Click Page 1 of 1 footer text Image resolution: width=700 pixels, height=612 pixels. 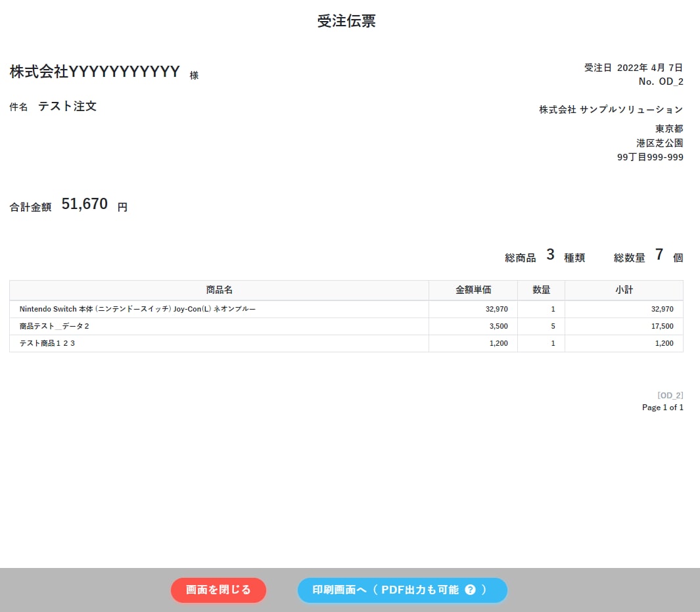coord(663,407)
